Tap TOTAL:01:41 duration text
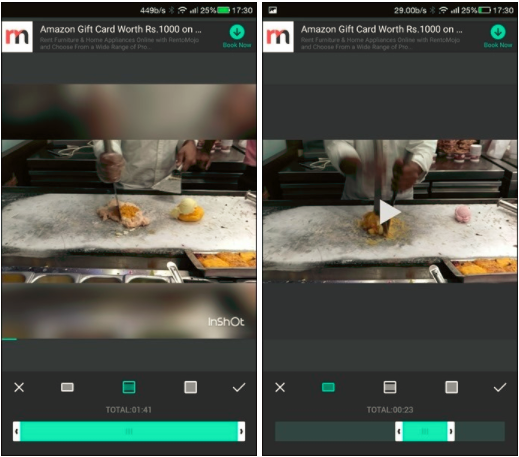 [x=129, y=410]
